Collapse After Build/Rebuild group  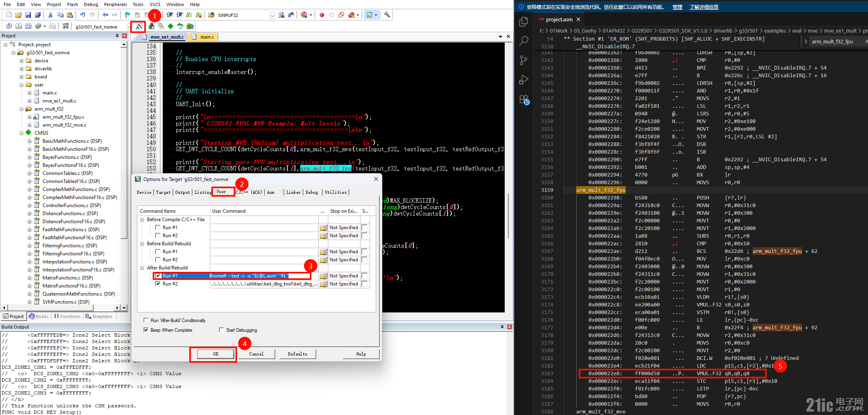click(x=142, y=268)
